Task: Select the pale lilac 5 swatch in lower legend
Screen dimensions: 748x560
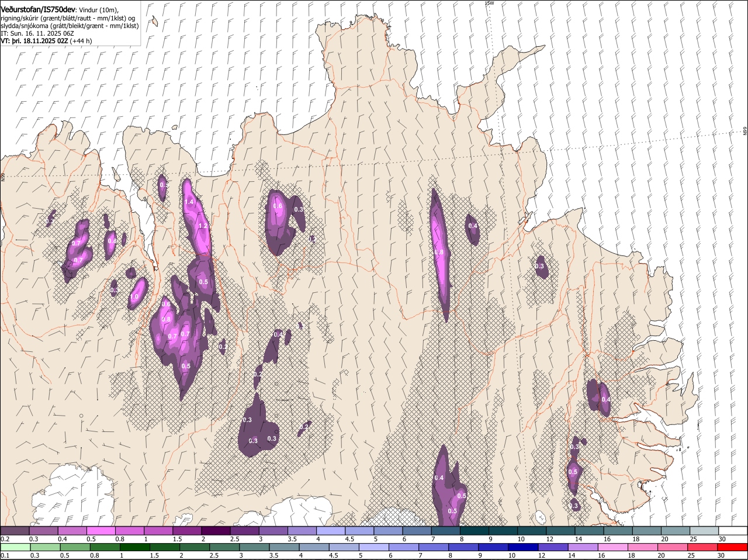Action: [x=373, y=548]
